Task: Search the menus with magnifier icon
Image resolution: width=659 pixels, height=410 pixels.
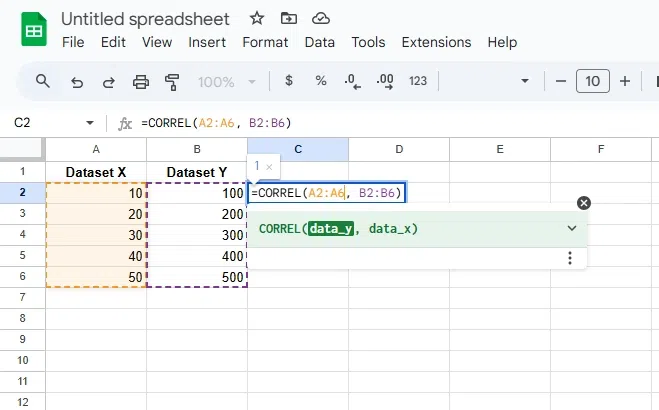Action: coord(42,82)
